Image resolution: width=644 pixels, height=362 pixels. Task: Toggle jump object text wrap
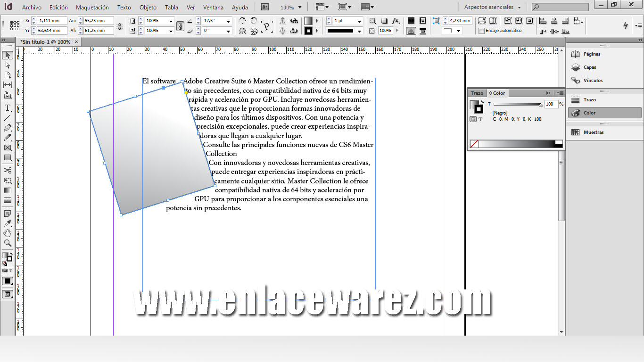[x=423, y=31]
